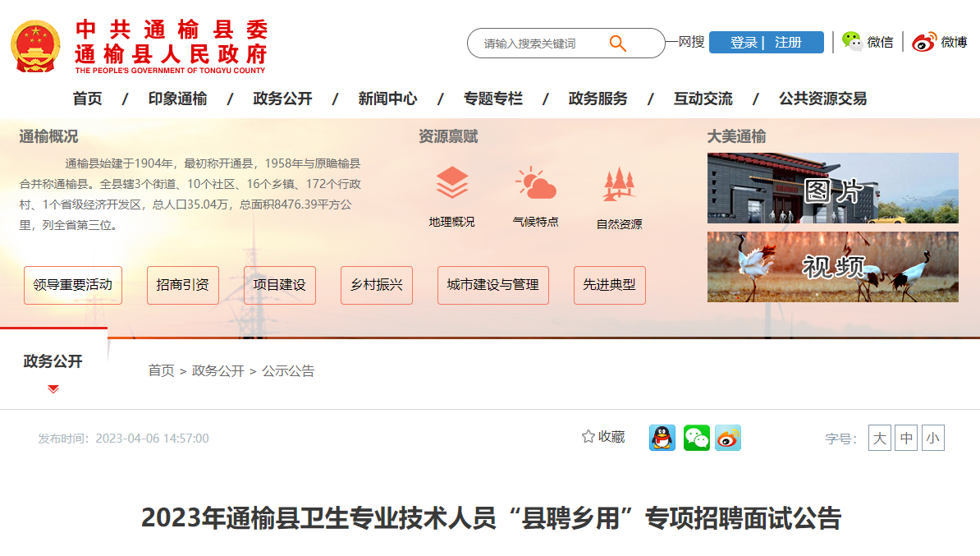Click the 登录 login button
The width and height of the screenshot is (980, 556).
click(743, 43)
